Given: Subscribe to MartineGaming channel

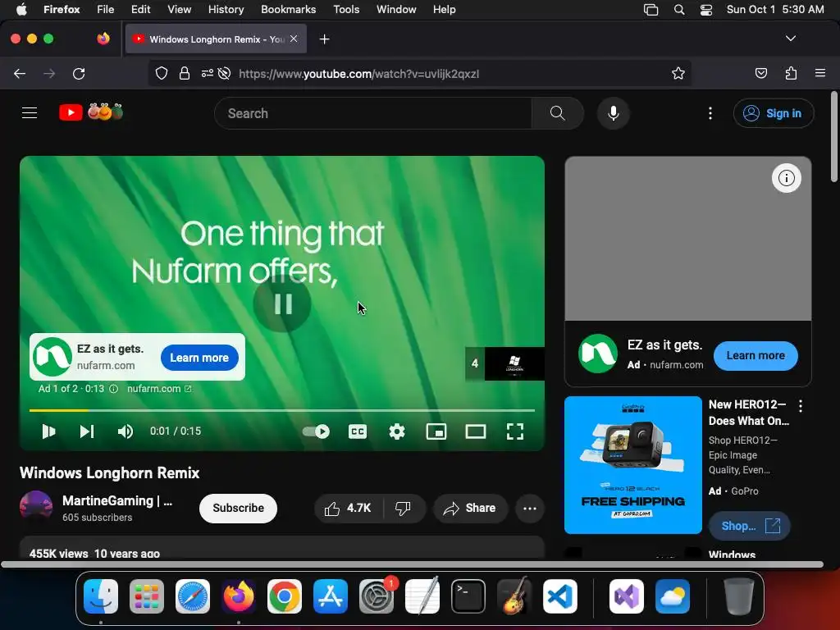Looking at the screenshot, I should pos(238,508).
